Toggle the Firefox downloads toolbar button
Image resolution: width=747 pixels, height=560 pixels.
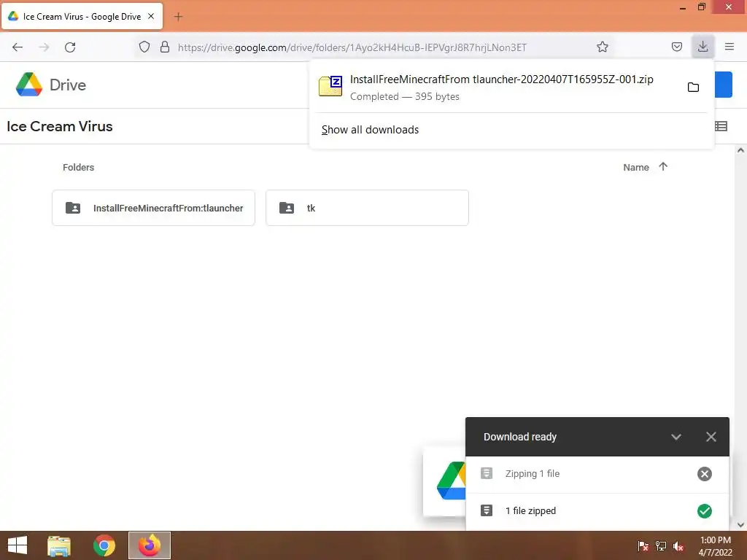click(x=703, y=47)
